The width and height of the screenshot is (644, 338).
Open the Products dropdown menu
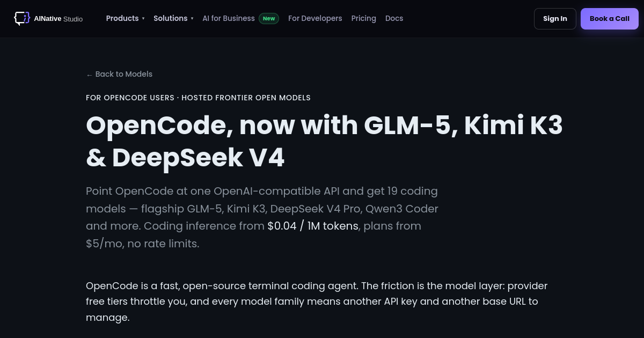tap(125, 18)
